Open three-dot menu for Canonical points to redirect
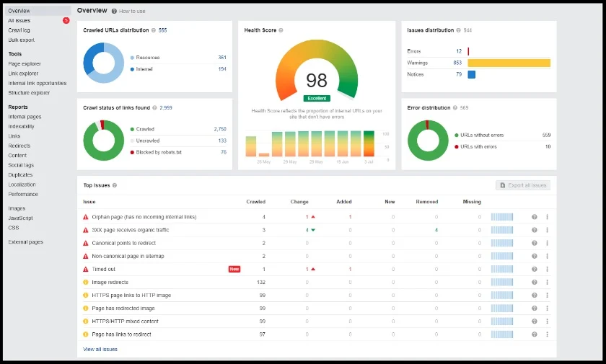606x364 pixels. click(548, 243)
